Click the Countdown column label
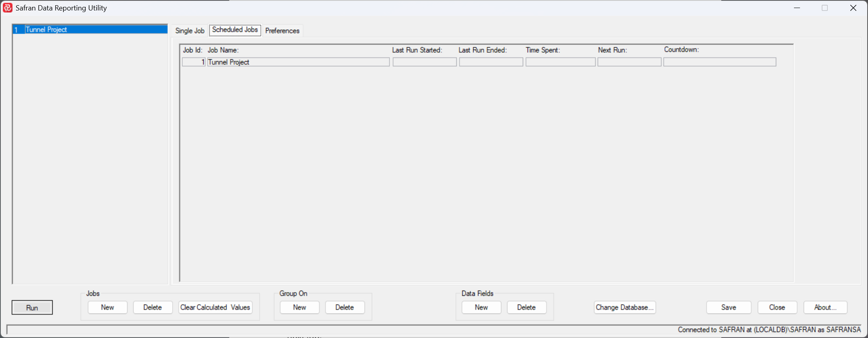 click(681, 49)
